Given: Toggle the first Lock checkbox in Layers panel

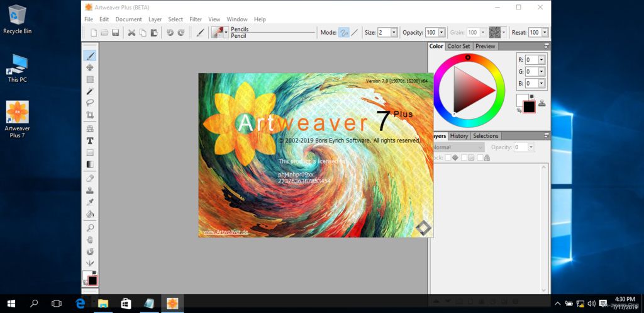Looking at the screenshot, I should coord(448,157).
